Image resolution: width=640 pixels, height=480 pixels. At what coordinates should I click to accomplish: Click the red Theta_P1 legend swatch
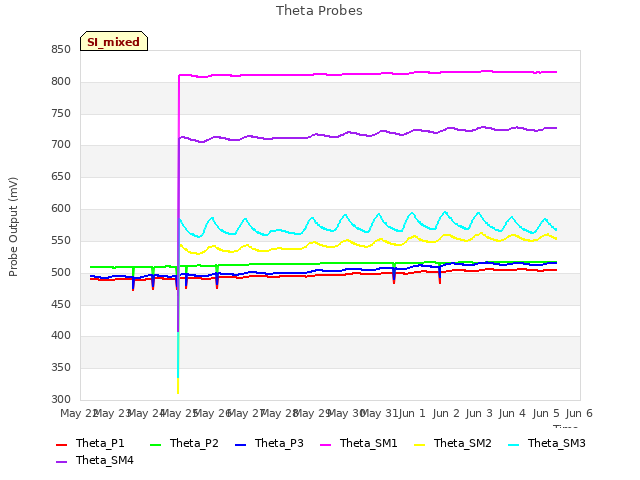pos(61,444)
